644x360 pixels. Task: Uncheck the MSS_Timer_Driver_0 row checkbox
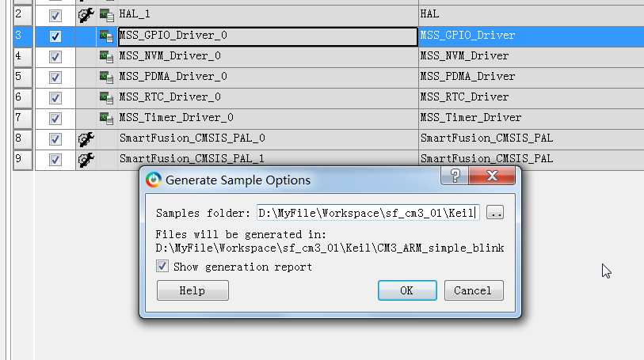click(55, 119)
